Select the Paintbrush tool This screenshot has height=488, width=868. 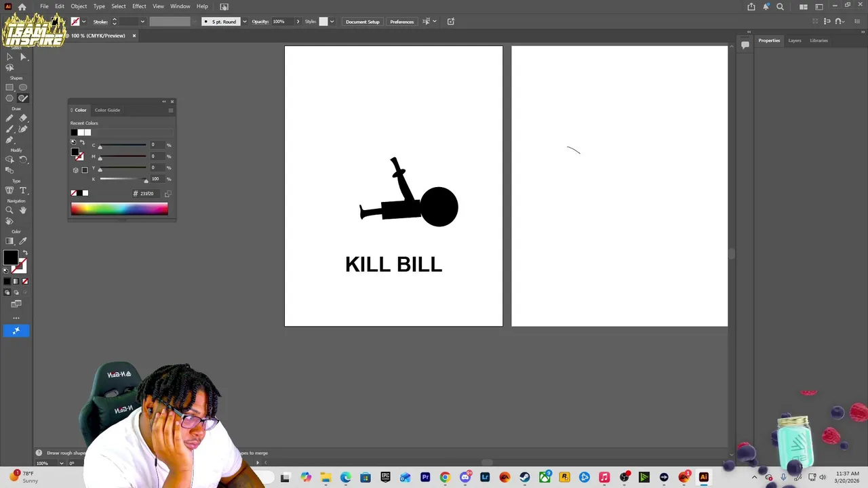pyautogui.click(x=9, y=129)
